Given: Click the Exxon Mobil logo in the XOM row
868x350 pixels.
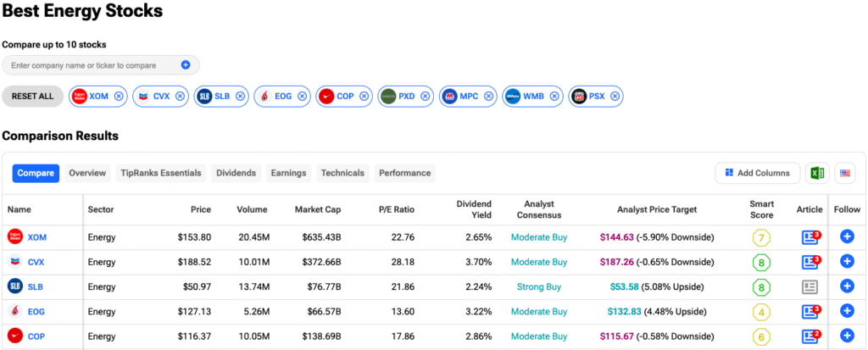Looking at the screenshot, I should pyautogui.click(x=15, y=237).
